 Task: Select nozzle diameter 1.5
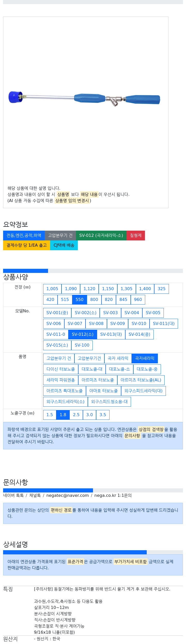click(x=50, y=415)
